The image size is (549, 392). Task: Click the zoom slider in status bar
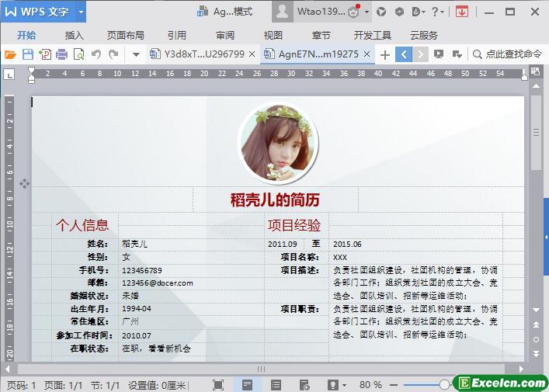tap(444, 385)
